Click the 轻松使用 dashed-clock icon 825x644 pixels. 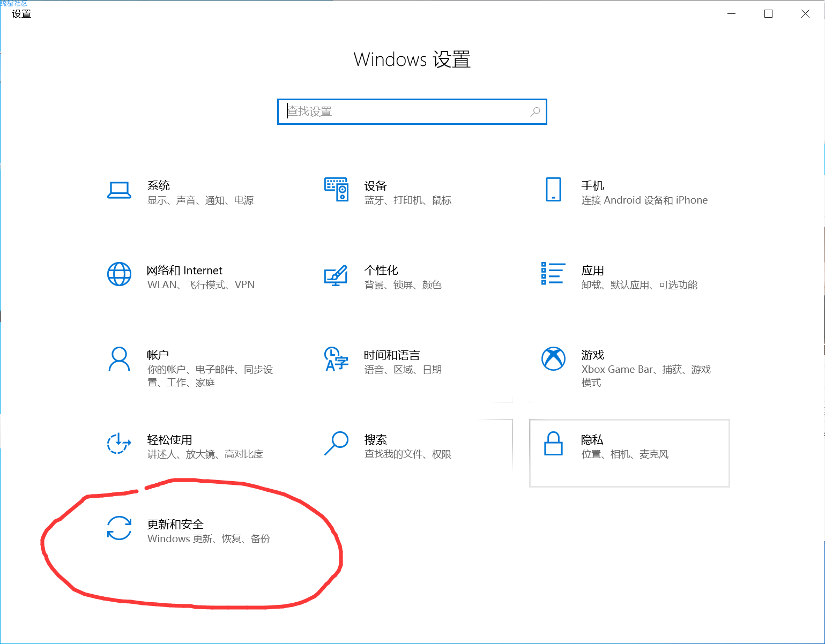[119, 443]
